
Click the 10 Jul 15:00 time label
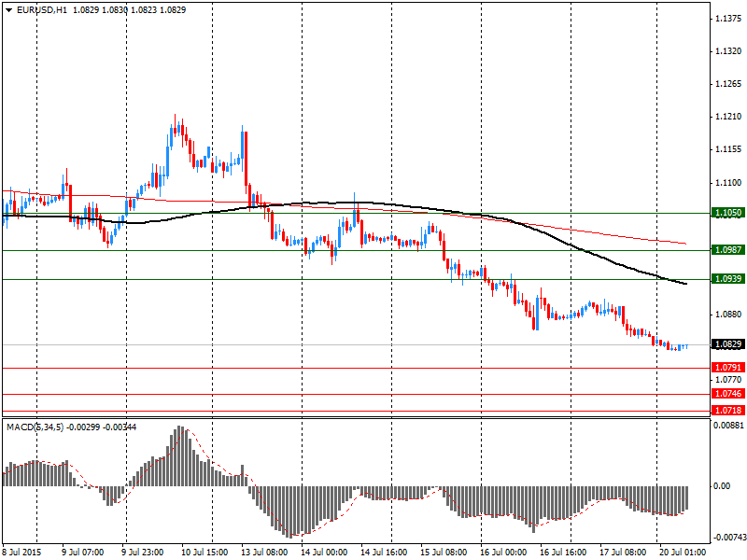coord(204,553)
